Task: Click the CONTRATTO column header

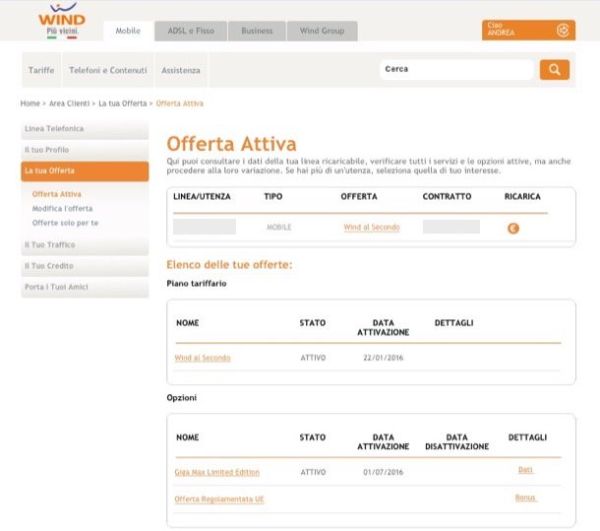Action: pos(447,197)
